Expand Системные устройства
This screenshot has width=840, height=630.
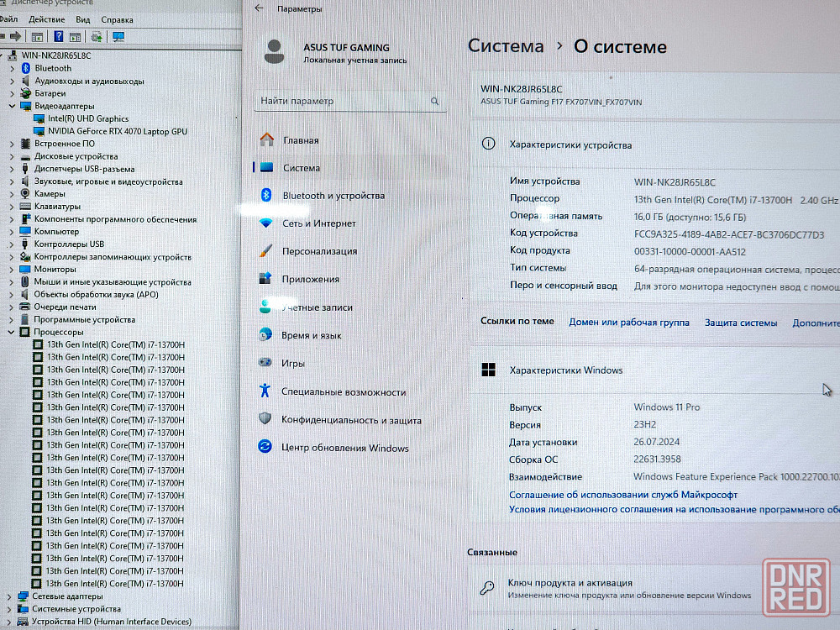pos(9,609)
